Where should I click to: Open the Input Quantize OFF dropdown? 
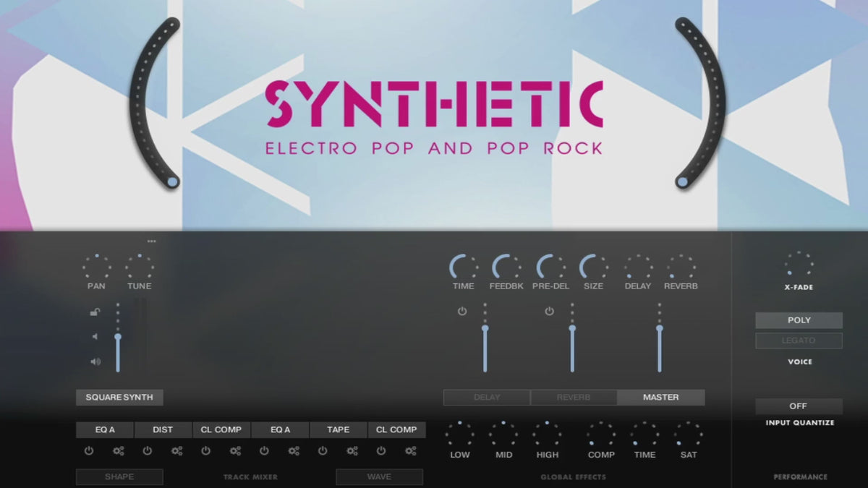click(799, 406)
